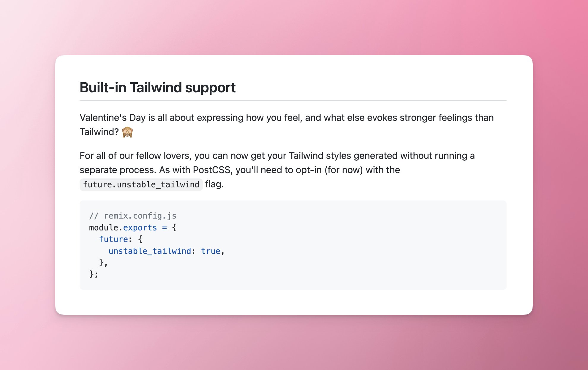The height and width of the screenshot is (370, 588).
Task: Click the closing "};" on the last code line
Action: coord(94,274)
